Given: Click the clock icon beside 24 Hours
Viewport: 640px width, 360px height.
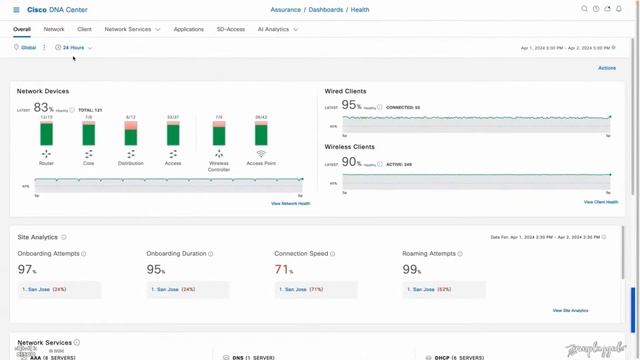Looking at the screenshot, I should click(58, 47).
